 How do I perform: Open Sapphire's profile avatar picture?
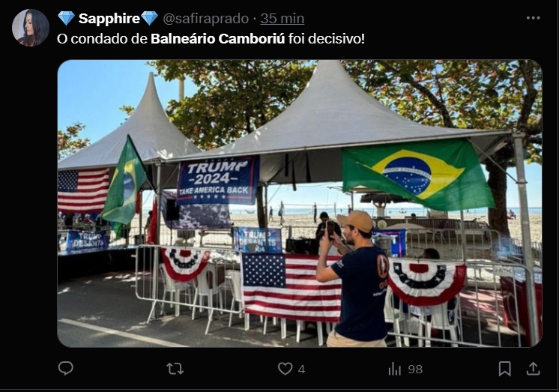30,28
